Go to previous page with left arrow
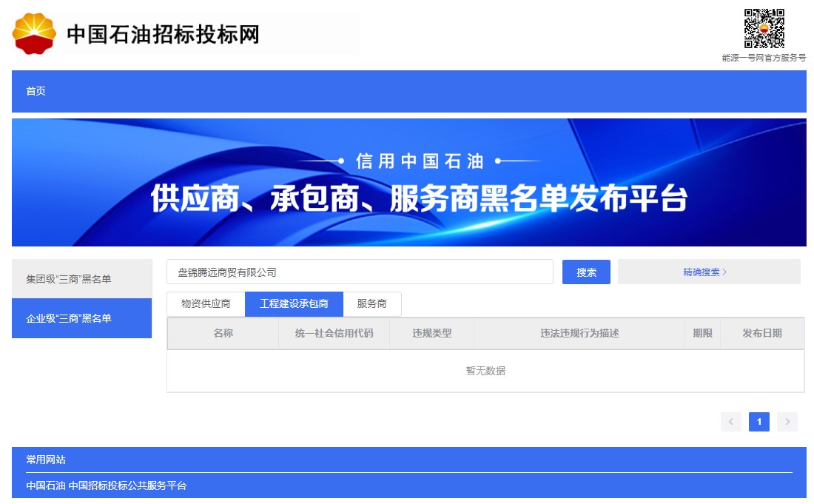Image resolution: width=814 pixels, height=504 pixels. point(731,421)
